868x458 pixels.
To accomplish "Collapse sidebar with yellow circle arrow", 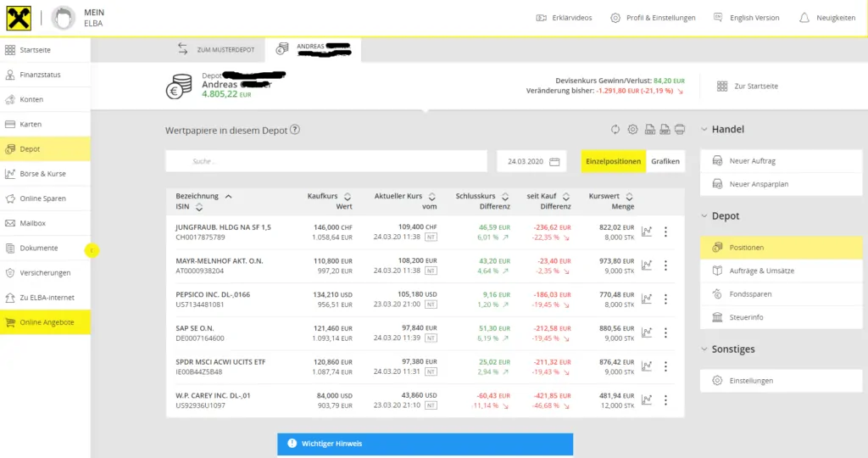I will tap(92, 251).
